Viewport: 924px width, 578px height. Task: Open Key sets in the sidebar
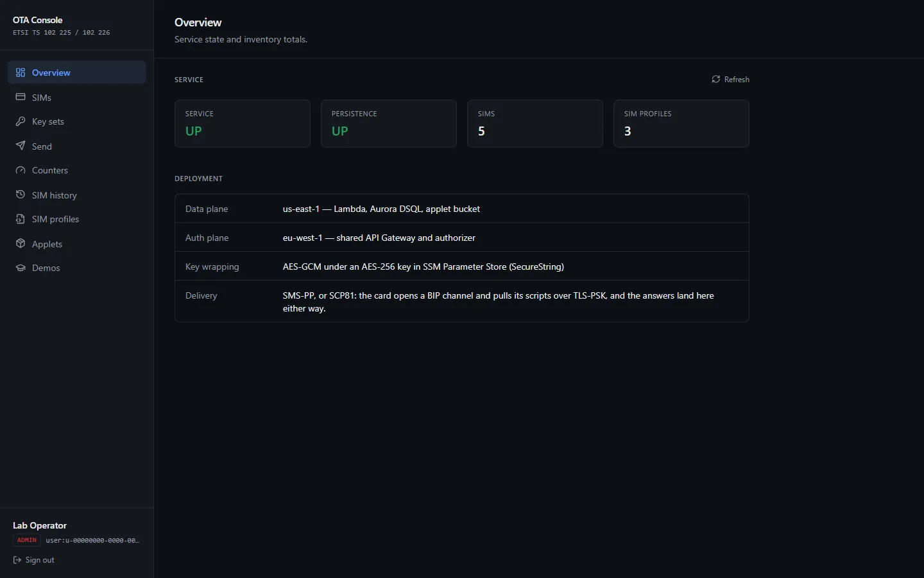point(77,121)
